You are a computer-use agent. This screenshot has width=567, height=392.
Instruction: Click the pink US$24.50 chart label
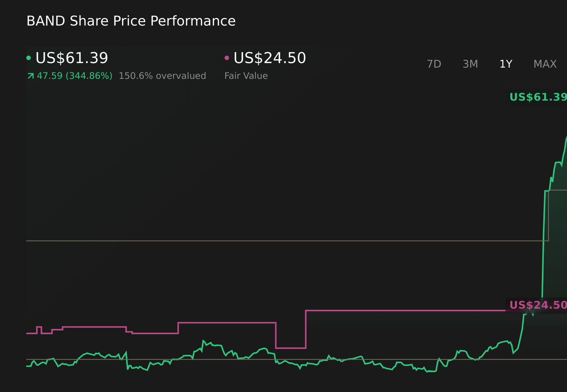538,305
